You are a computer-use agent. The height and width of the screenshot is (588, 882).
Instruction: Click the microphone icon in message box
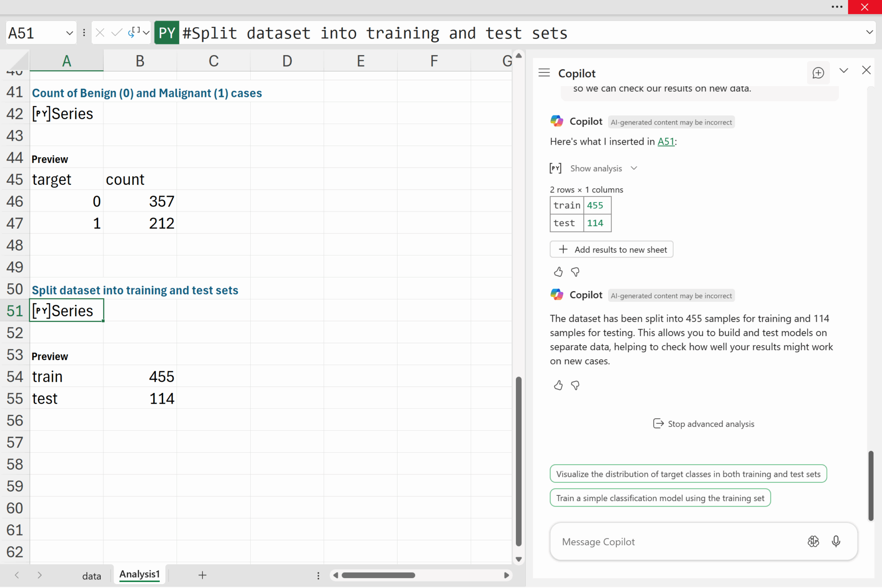click(x=835, y=541)
